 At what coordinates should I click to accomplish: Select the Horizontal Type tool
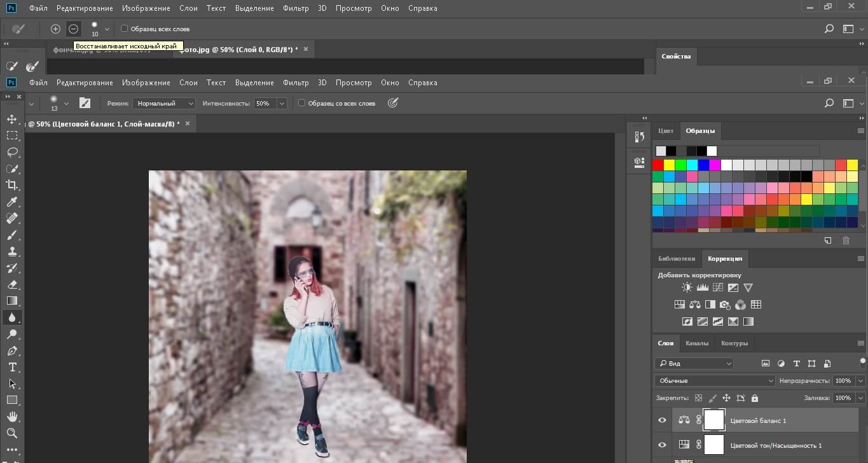(12, 368)
